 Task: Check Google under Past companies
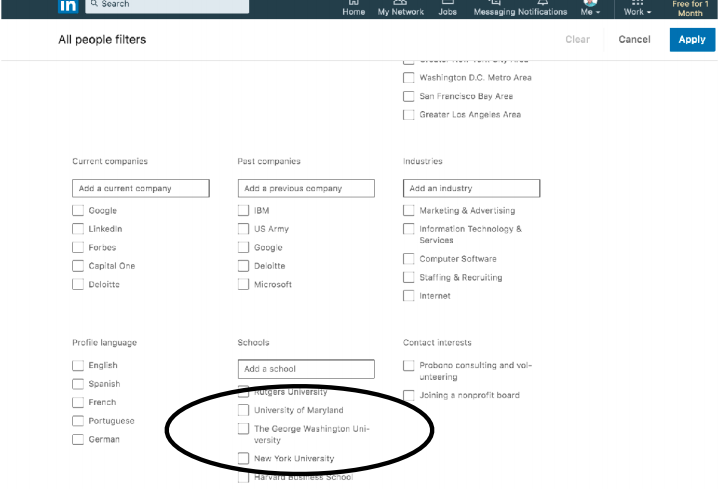coord(243,247)
